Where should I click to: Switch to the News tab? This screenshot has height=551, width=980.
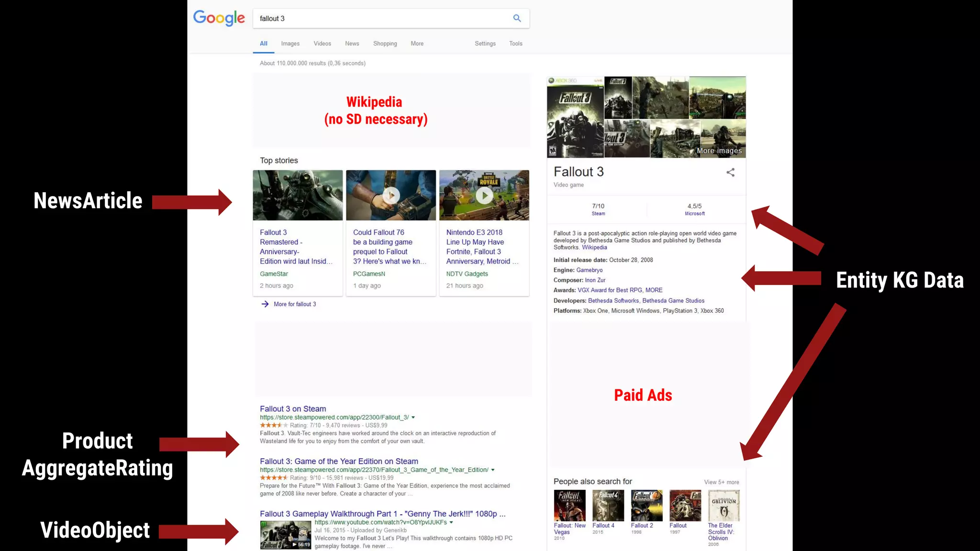(x=352, y=44)
